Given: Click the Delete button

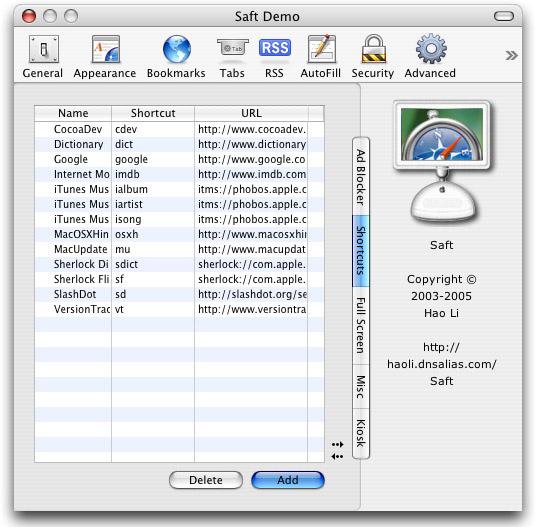Looking at the screenshot, I should point(206,480).
